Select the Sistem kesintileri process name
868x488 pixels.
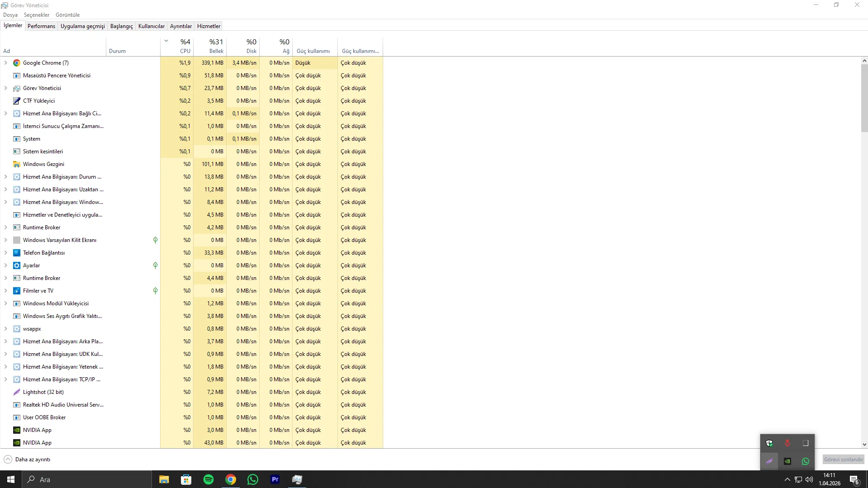click(43, 152)
